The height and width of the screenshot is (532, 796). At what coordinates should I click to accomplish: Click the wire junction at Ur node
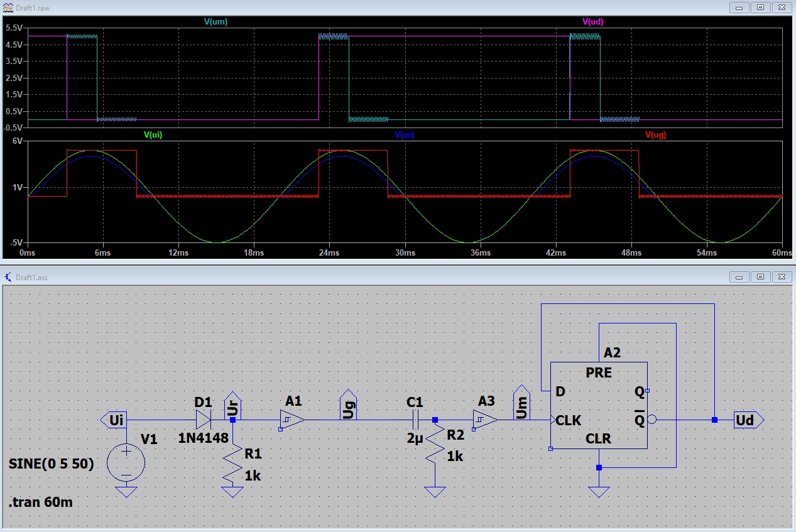point(233,420)
